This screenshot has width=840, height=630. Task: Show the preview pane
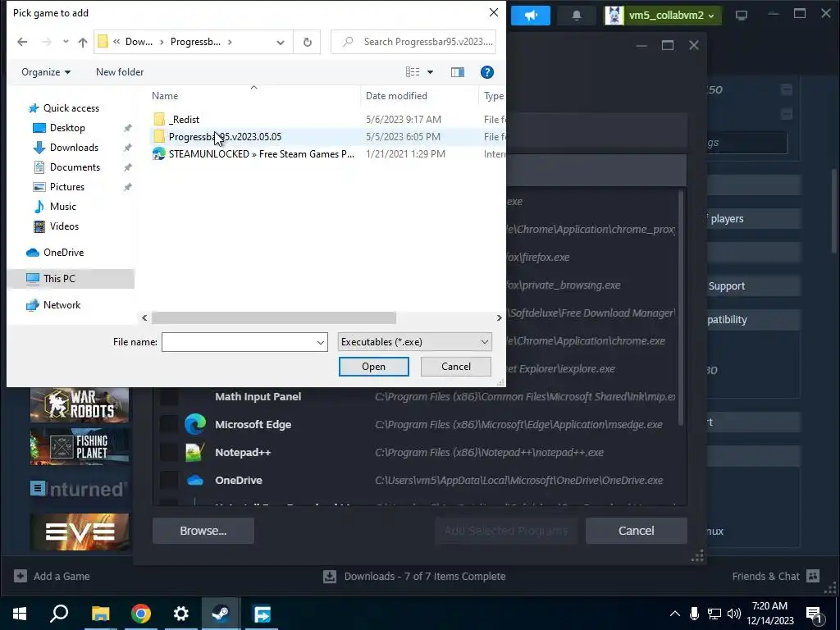458,72
